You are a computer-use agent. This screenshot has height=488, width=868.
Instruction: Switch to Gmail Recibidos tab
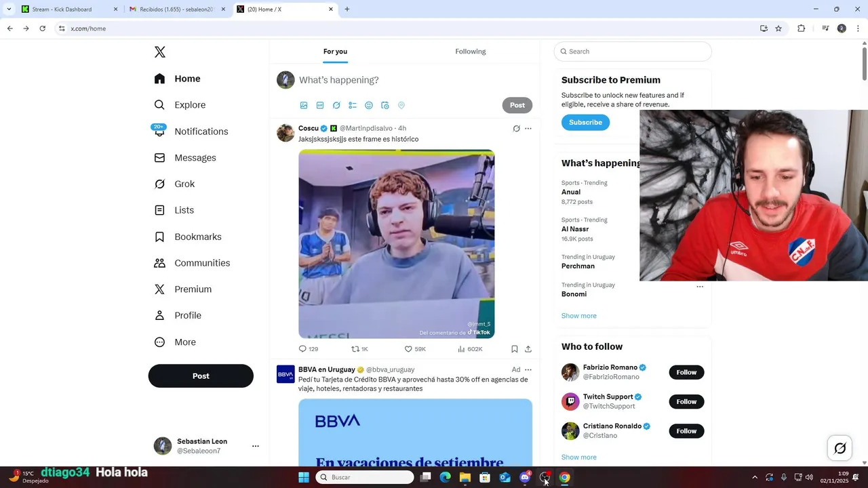point(177,9)
